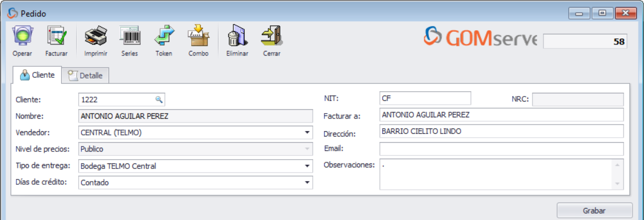This screenshot has height=220, width=644.
Task: Switch to the Cliente tab
Action: (x=37, y=75)
